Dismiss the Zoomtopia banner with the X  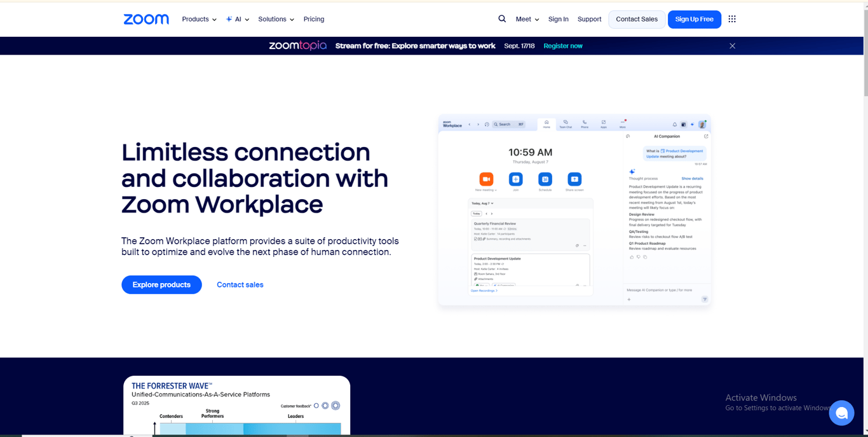pos(733,46)
